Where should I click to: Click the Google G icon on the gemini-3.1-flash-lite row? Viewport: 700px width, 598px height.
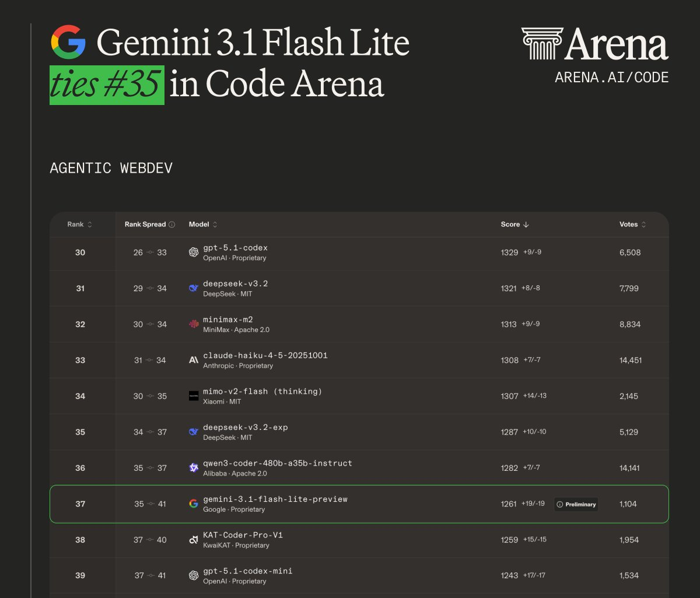(x=193, y=503)
